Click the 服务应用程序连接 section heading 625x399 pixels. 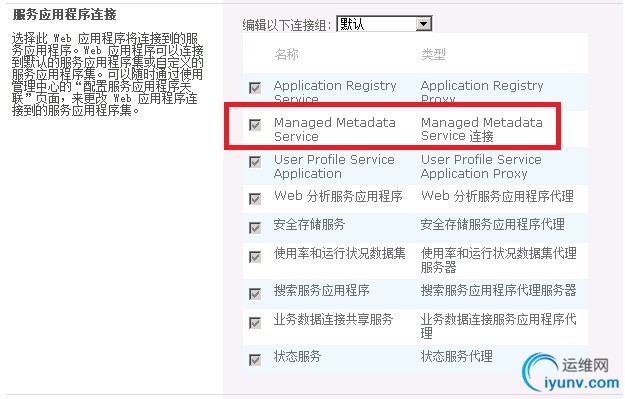[x=65, y=15]
